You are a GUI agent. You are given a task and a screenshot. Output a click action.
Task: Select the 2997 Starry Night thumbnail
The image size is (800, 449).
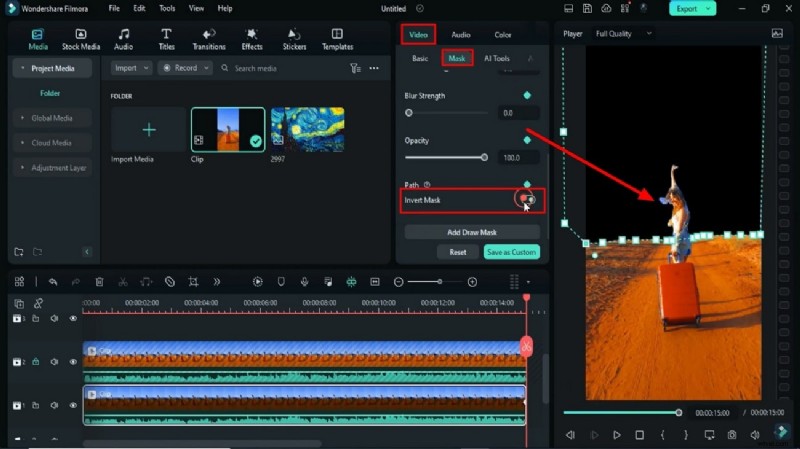click(x=307, y=129)
